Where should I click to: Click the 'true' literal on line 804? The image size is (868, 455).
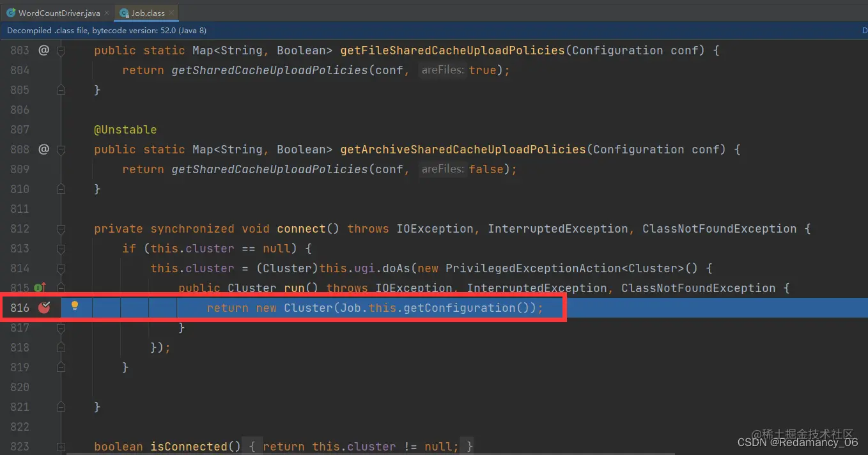pyautogui.click(x=483, y=70)
